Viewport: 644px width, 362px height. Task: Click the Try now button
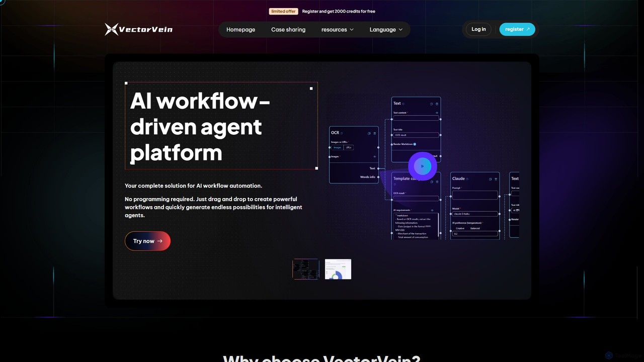click(x=147, y=241)
